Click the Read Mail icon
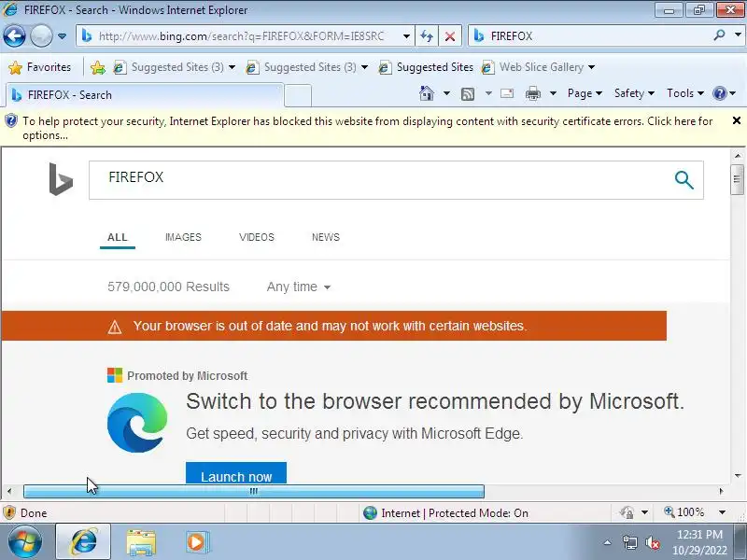Viewport: 747px width, 560px height. coord(507,93)
